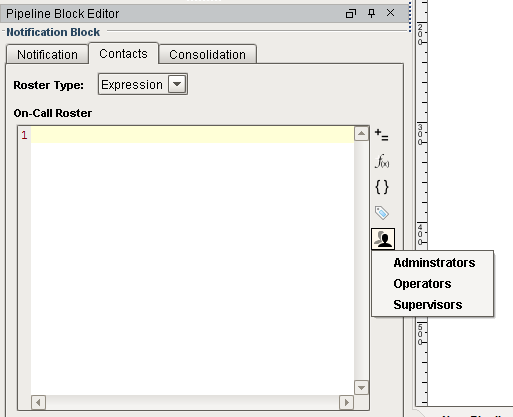This screenshot has height=417, width=513.
Task: Click the curly braces property icon
Action: 382,187
